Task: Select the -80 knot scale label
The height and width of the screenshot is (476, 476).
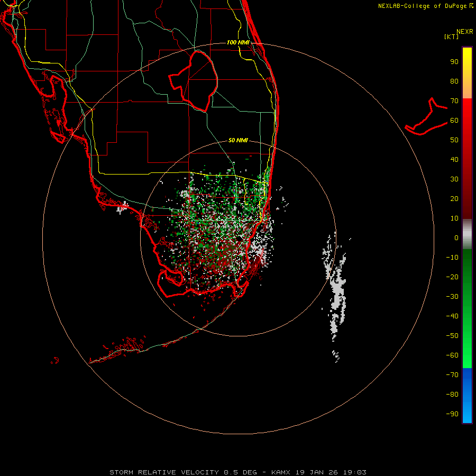Action: pos(452,395)
